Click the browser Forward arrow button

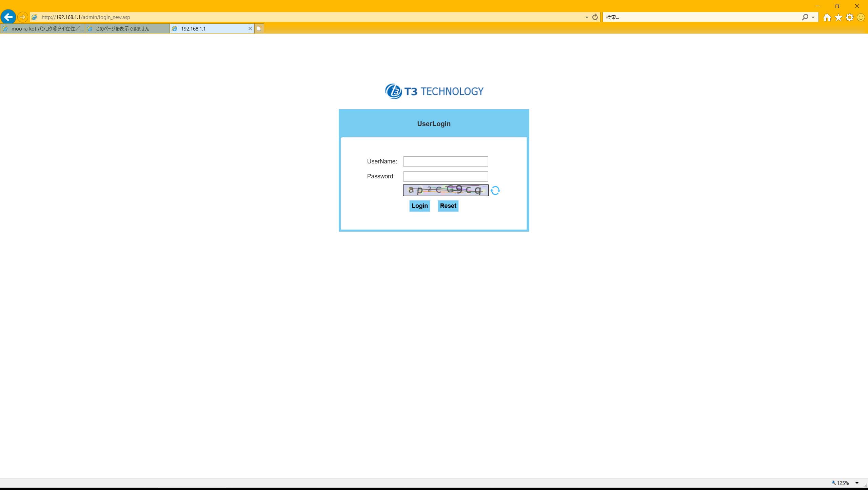point(22,17)
